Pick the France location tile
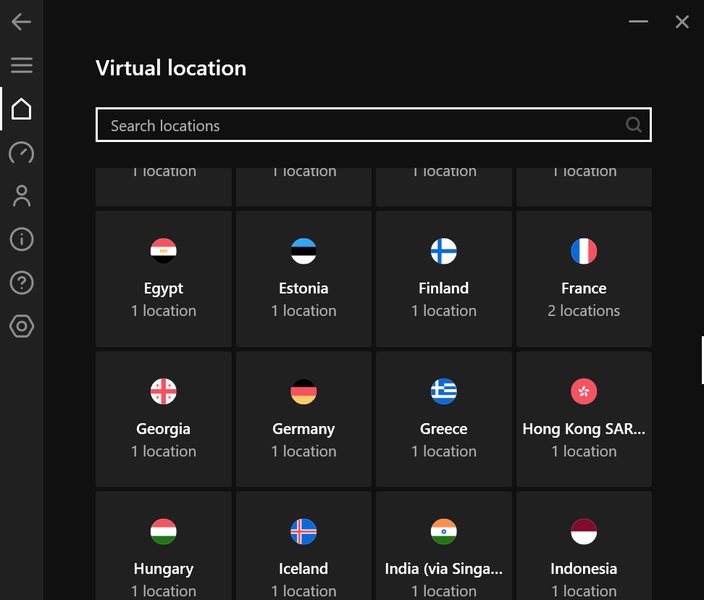Viewport: 704px width, 600px height. (584, 279)
